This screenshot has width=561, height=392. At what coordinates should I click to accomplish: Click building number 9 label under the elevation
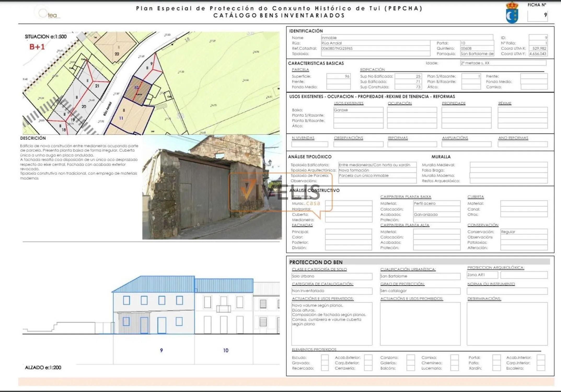click(x=161, y=350)
